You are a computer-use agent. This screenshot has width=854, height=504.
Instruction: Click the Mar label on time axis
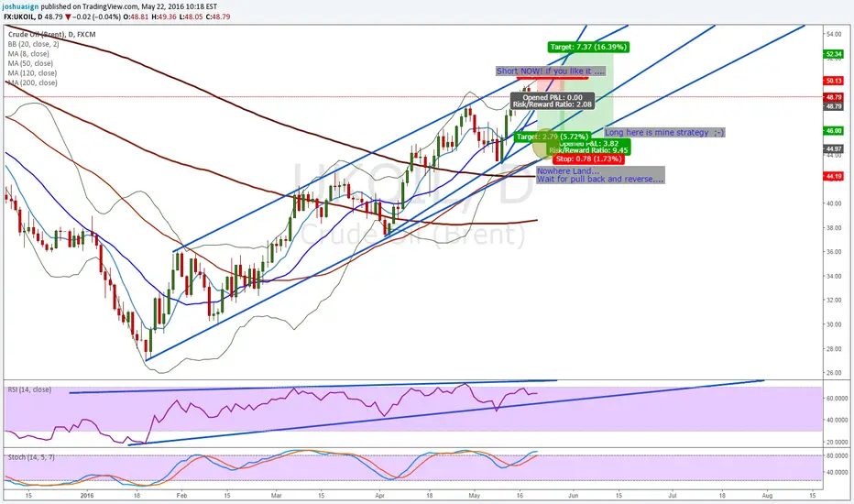(x=276, y=496)
